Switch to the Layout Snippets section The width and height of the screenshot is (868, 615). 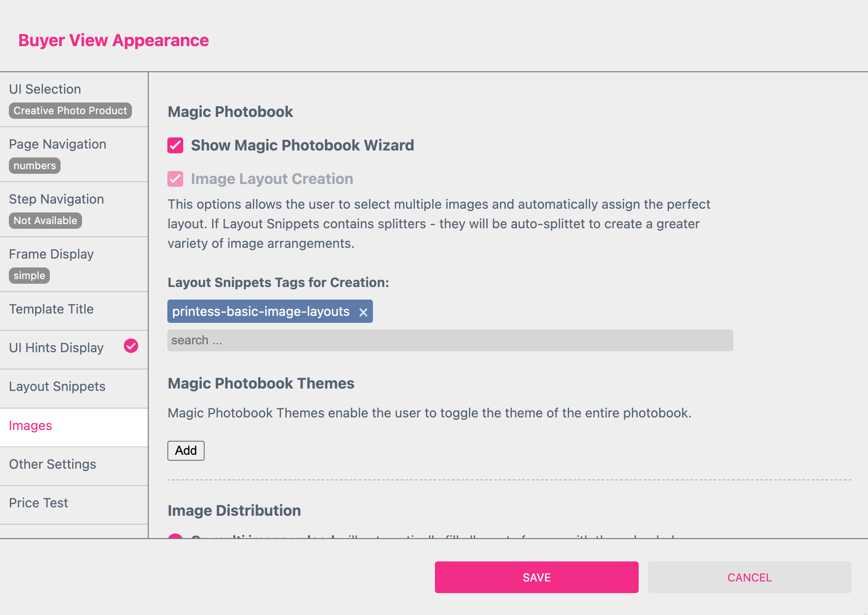click(74, 389)
